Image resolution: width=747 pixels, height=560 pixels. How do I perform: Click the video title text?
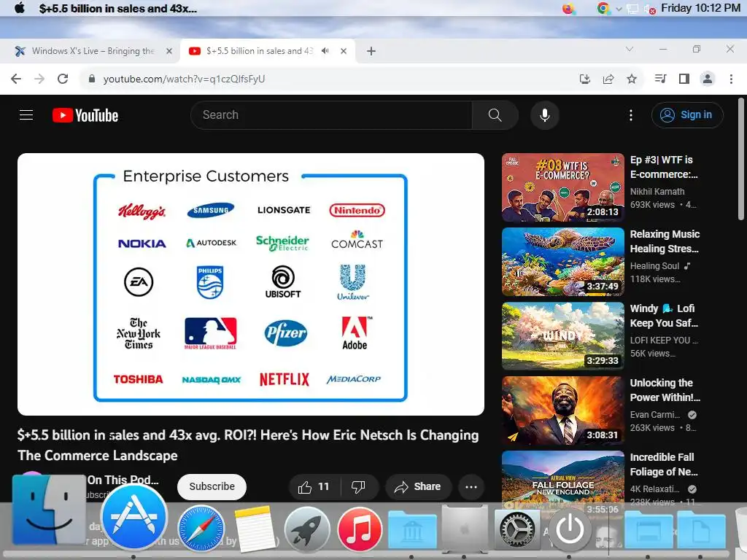coord(248,446)
